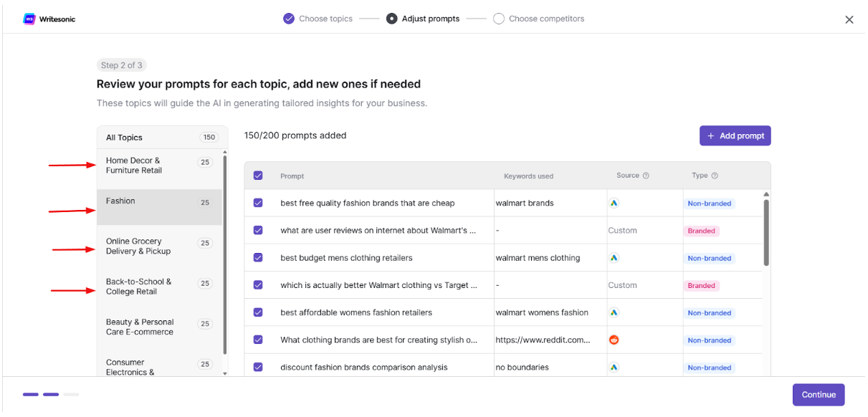This screenshot has height=417, width=868.
Task: Open Beauty & Personal Care E-commerce topic
Action: [x=159, y=327]
